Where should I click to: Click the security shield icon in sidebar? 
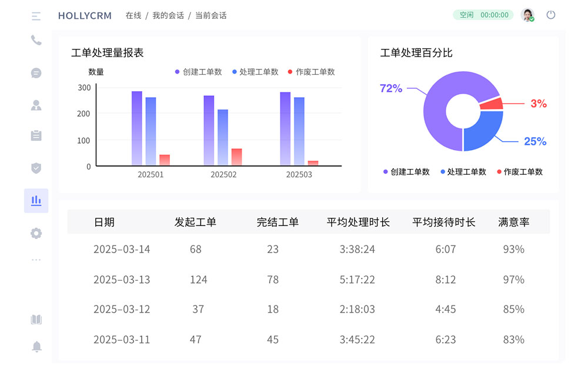[x=36, y=168]
